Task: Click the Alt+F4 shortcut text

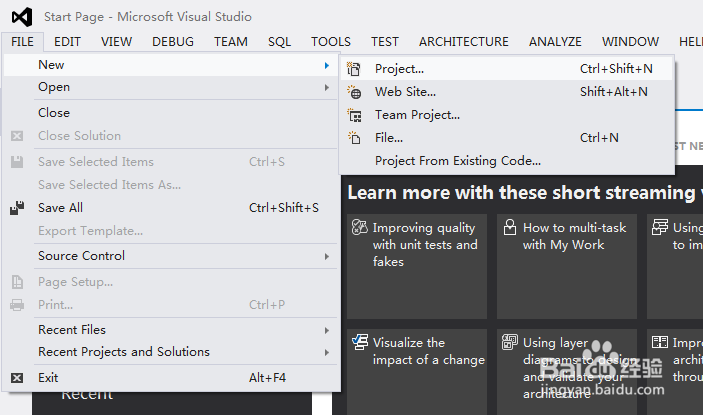Action: pos(267,378)
